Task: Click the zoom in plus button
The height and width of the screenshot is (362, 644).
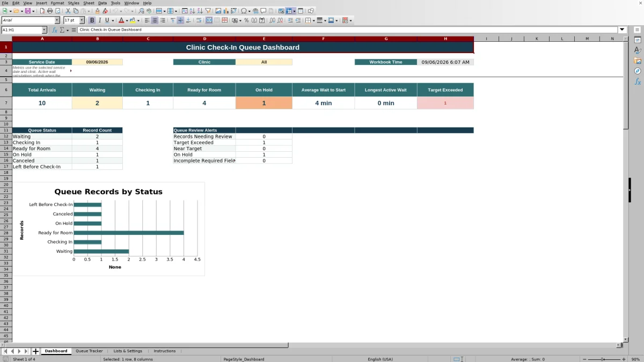Action: click(624, 359)
